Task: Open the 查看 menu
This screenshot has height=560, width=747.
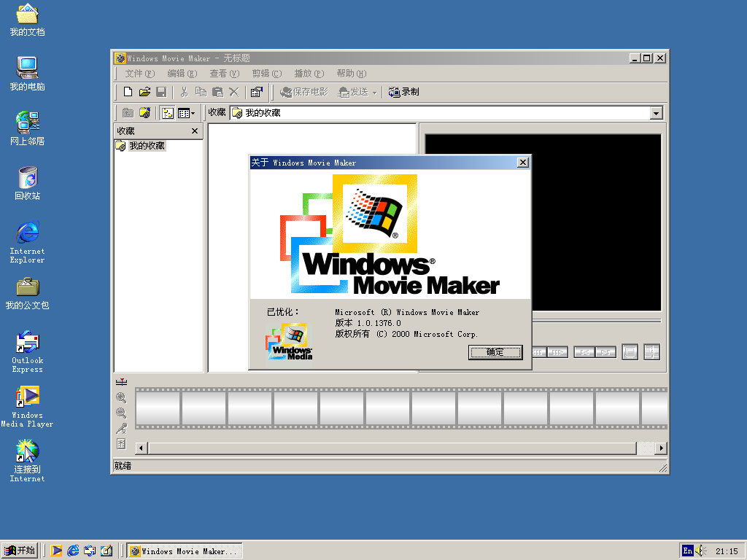Action: pyautogui.click(x=225, y=74)
